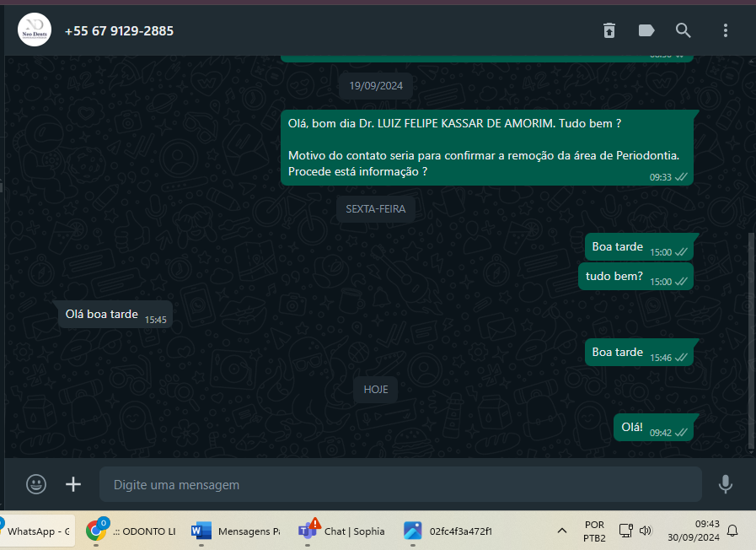Open the three-dot chat menu
The image size is (756, 550).
(725, 30)
